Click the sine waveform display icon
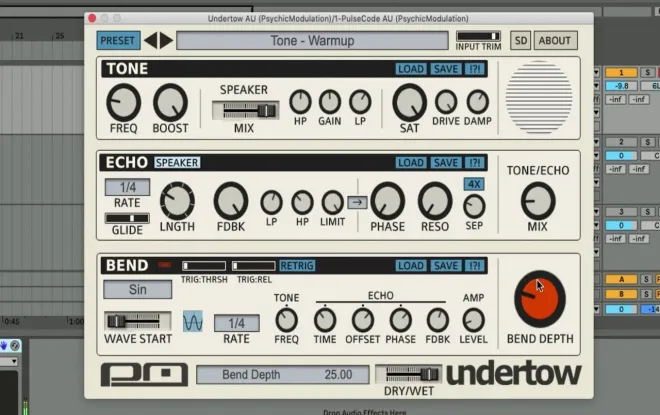Screen dimensions: 660x415 pos(193,322)
